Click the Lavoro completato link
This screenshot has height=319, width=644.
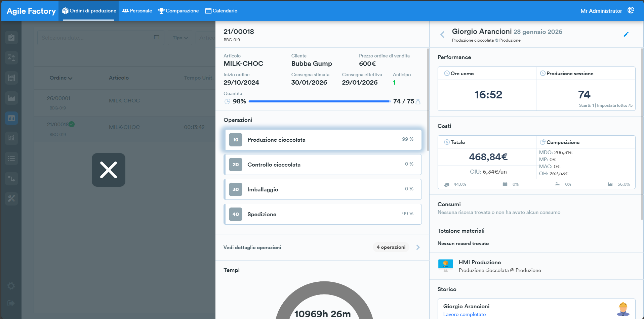(x=465, y=314)
